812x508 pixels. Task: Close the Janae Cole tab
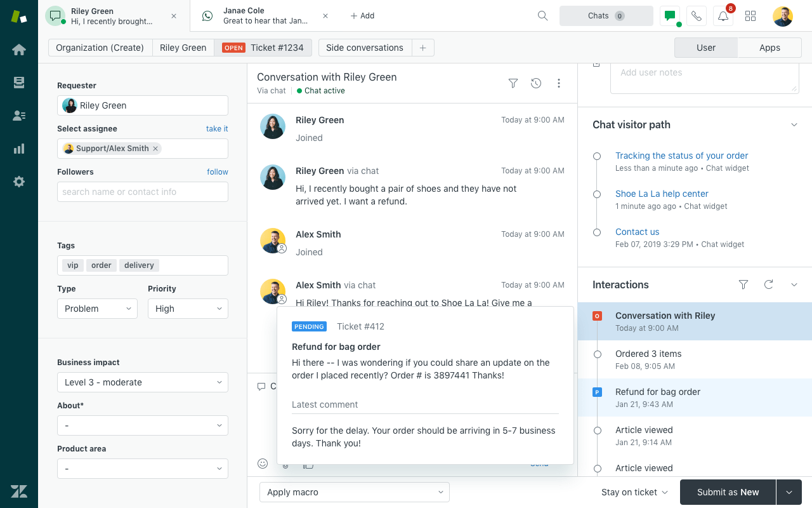(325, 16)
